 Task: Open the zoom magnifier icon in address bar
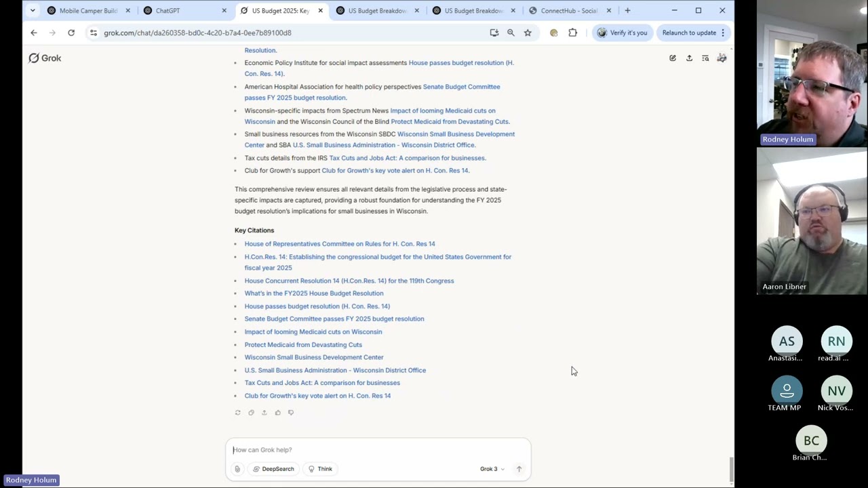[511, 33]
